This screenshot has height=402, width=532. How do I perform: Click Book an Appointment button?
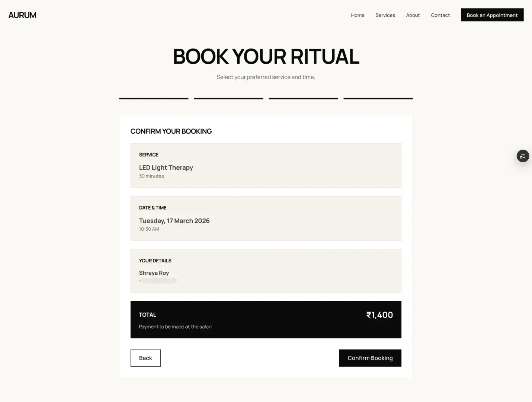click(492, 15)
